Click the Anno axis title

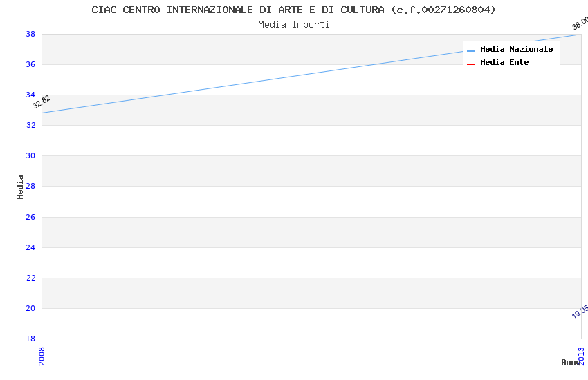click(x=571, y=362)
